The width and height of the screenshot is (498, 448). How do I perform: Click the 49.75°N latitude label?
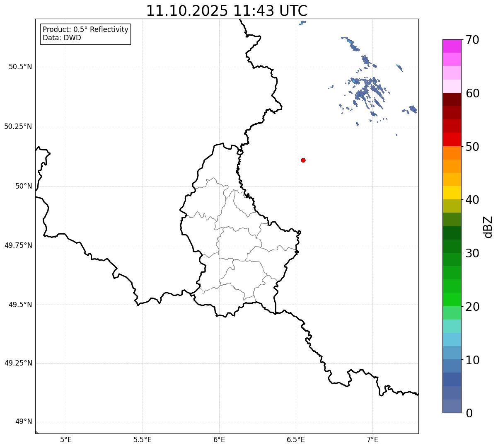[x=18, y=245]
